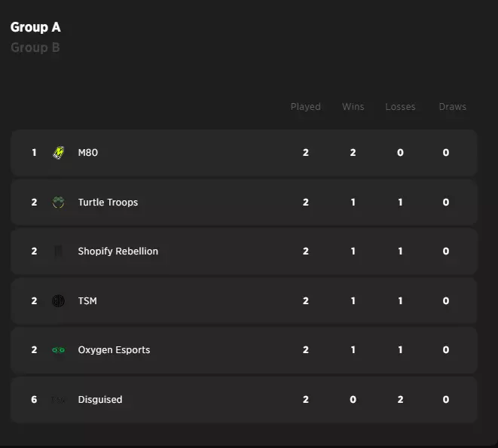Select M80's rank number 1

click(34, 153)
